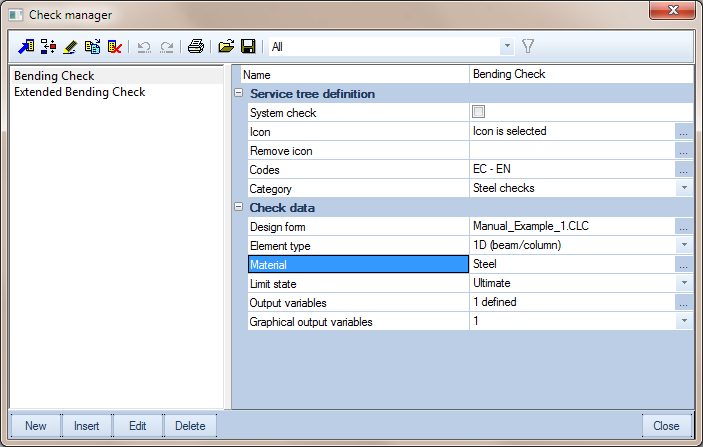Click the New button
703x447 pixels.
[x=36, y=425]
